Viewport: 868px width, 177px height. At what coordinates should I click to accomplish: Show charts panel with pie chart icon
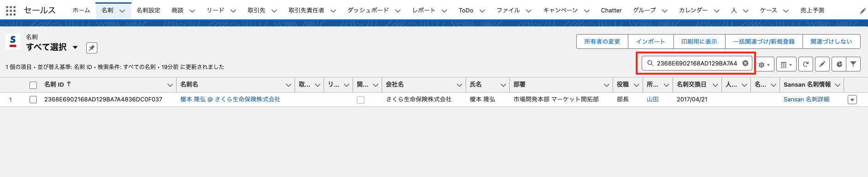coord(839,65)
